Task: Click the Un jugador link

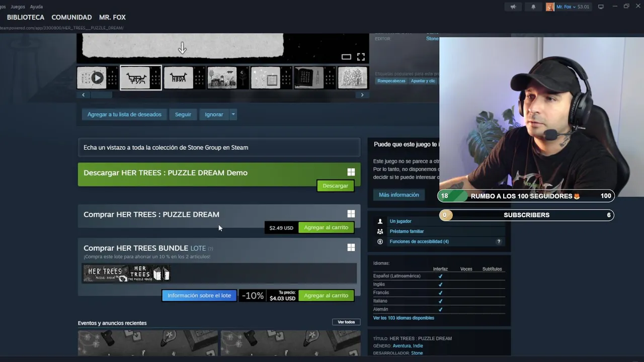Action: click(400, 221)
